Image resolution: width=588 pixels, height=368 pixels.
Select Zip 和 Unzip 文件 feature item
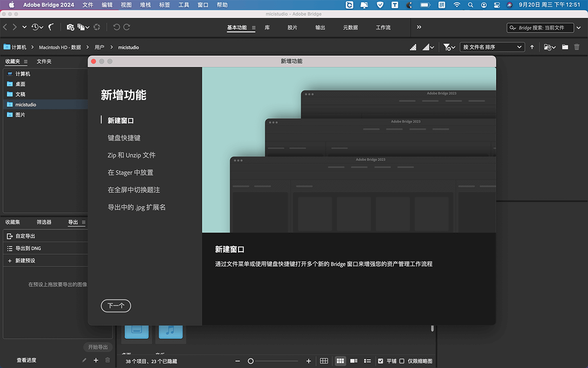pyautogui.click(x=131, y=155)
